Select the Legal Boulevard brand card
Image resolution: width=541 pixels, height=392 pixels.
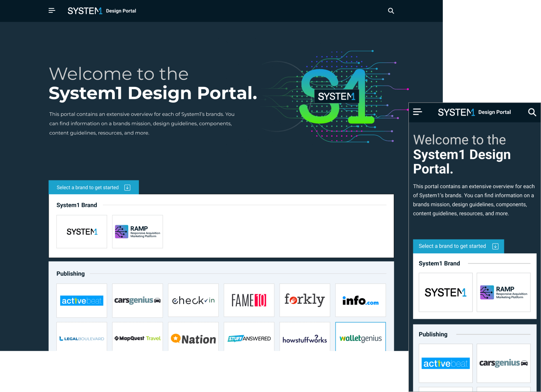click(82, 337)
